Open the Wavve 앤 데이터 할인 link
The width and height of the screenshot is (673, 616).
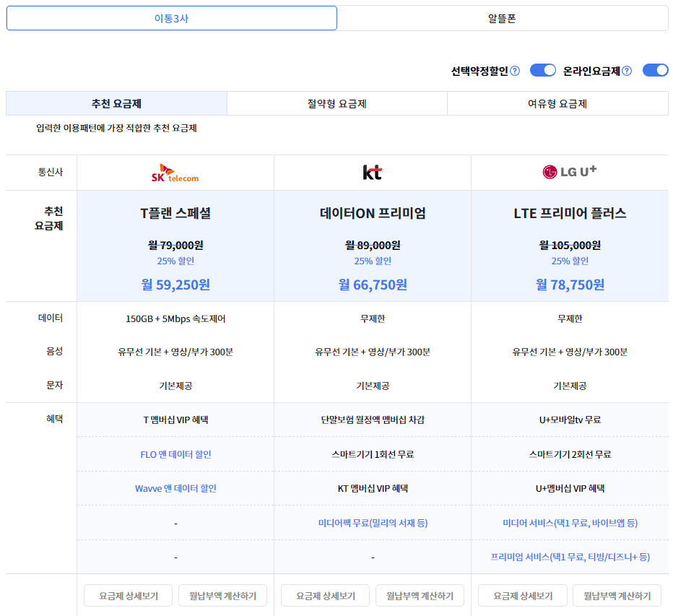click(175, 488)
